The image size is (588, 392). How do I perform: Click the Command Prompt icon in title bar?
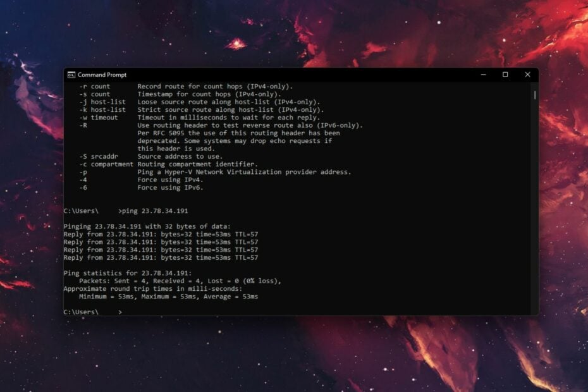pos(71,75)
